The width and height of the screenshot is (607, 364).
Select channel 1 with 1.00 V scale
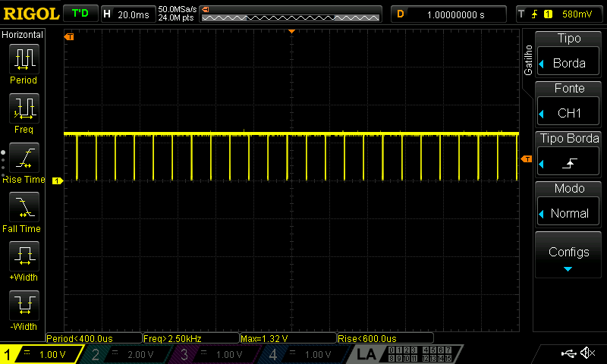(x=42, y=354)
